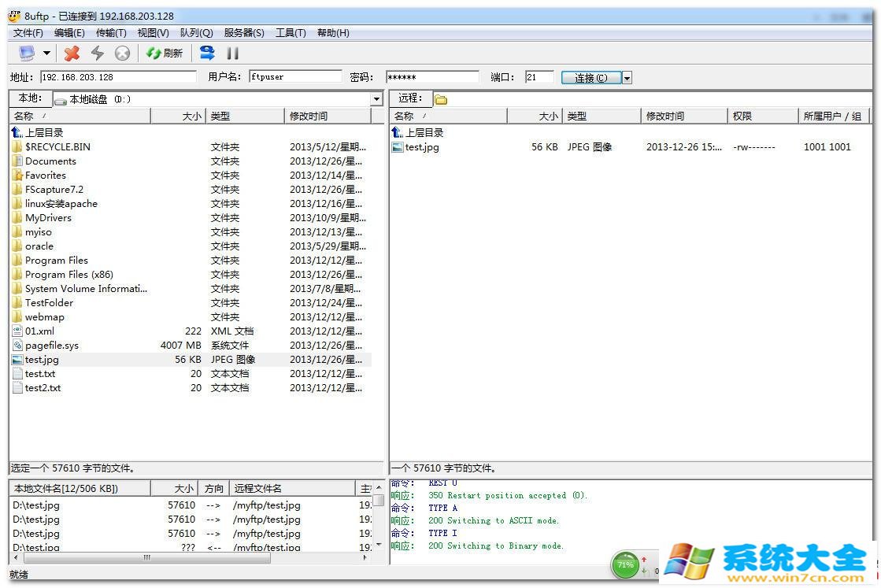Image resolution: width=881 pixels, height=588 pixels.
Task: Sort local files by 名称 column
Action: point(80,116)
